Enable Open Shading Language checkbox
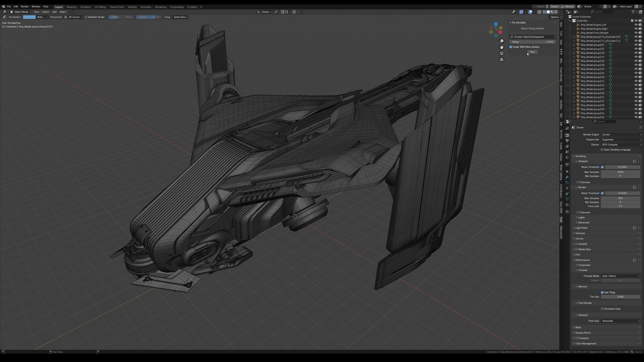Viewport: 644px width, 362px height. [x=602, y=150]
